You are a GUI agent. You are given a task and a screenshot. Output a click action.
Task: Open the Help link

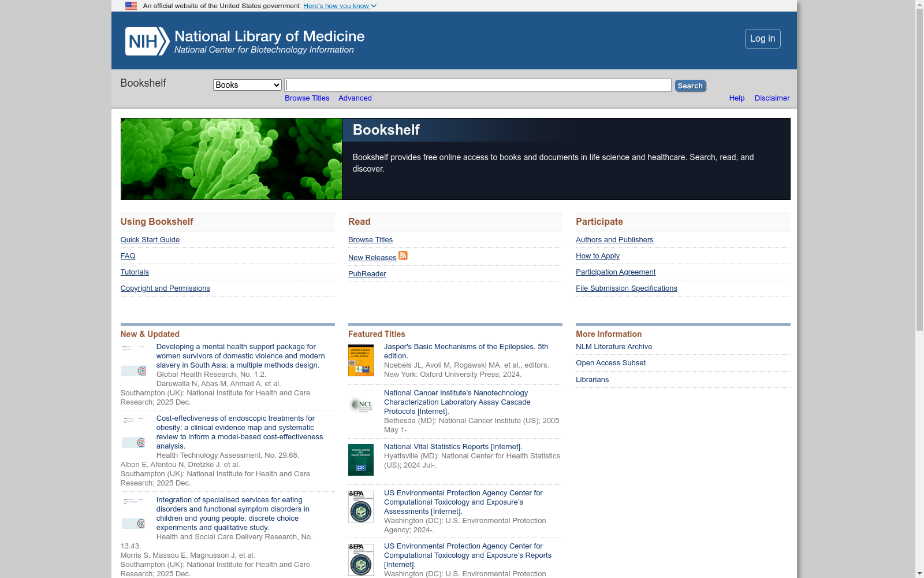click(737, 98)
